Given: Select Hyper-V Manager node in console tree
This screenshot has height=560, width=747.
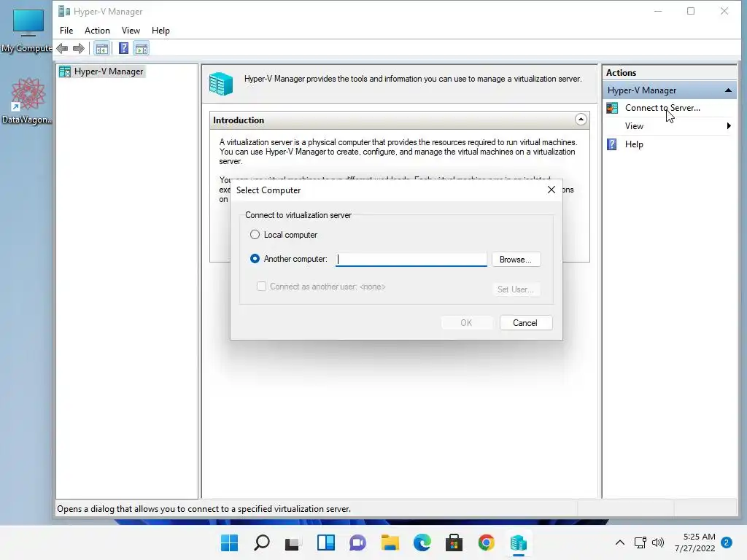Looking at the screenshot, I should [109, 71].
